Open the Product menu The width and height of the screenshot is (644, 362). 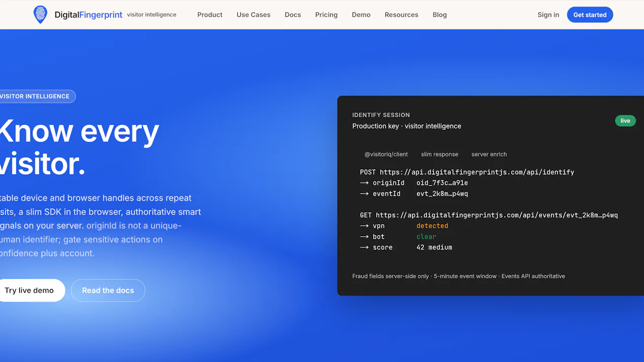210,15
